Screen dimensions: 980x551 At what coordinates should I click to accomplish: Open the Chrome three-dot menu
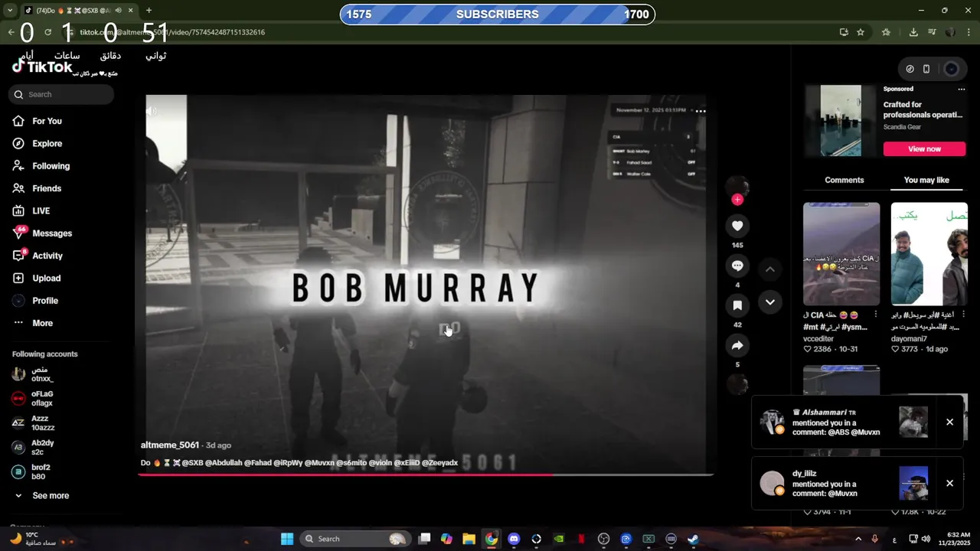tap(969, 32)
